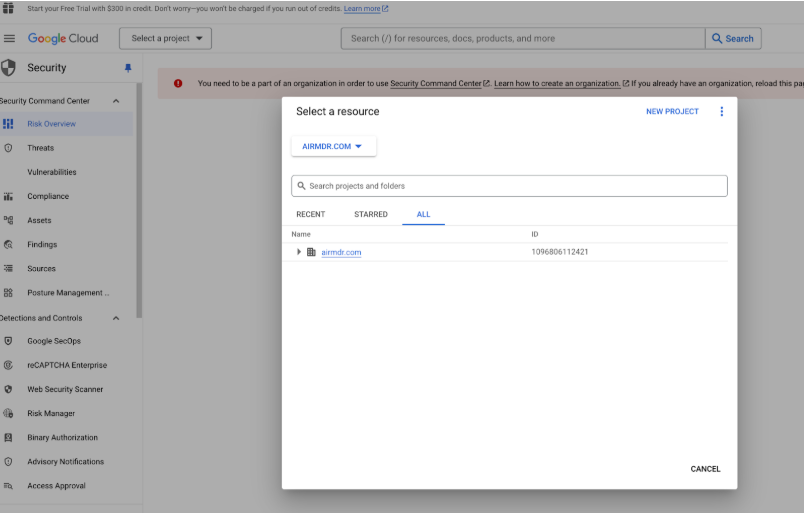Focus the Search projects and folders field
The image size is (804, 513).
[509, 186]
